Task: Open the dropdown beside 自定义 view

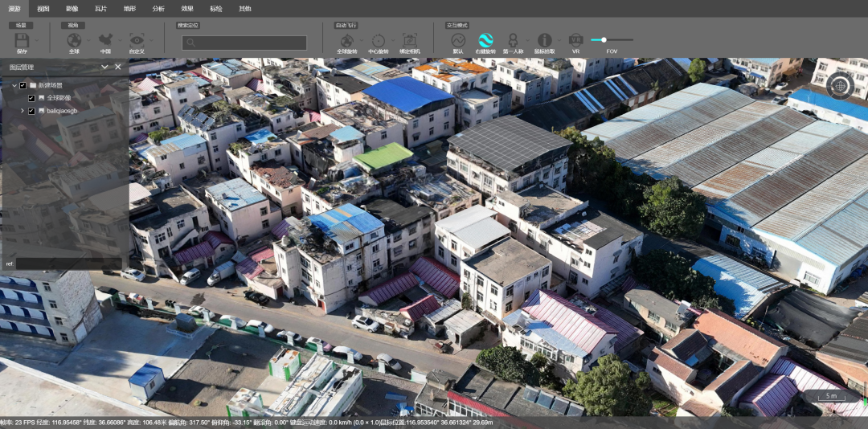Action: [150, 40]
